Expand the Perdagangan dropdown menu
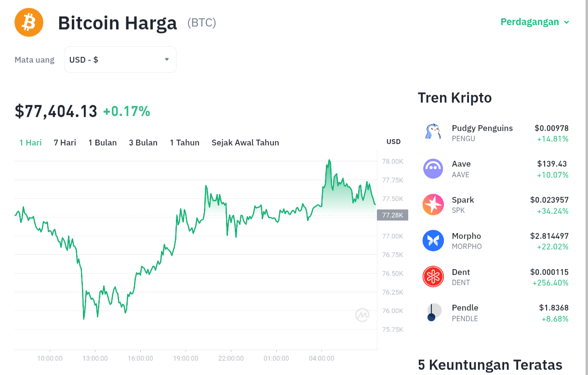The image size is (588, 375). pyautogui.click(x=535, y=22)
